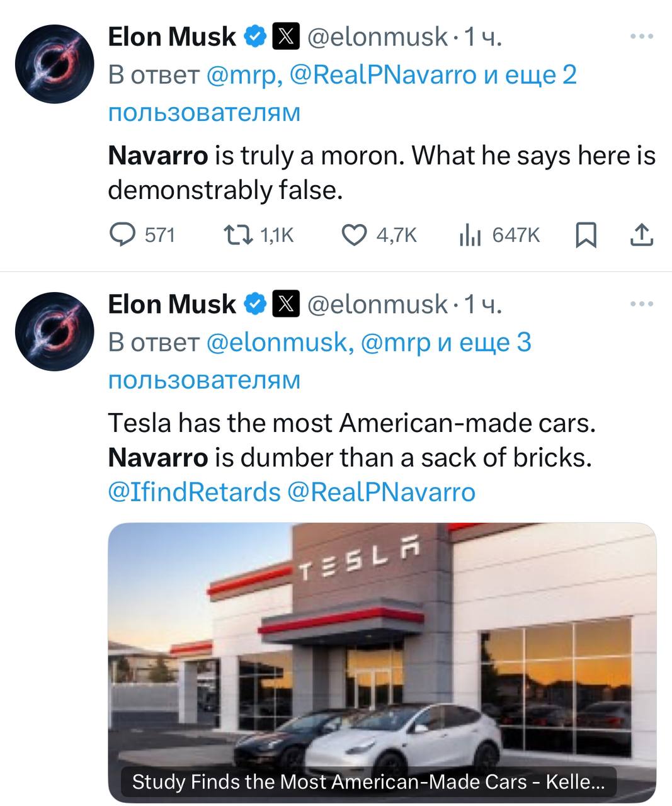View analytics of the 647K views tweet
This screenshot has width=672, height=806.
[x=469, y=235]
